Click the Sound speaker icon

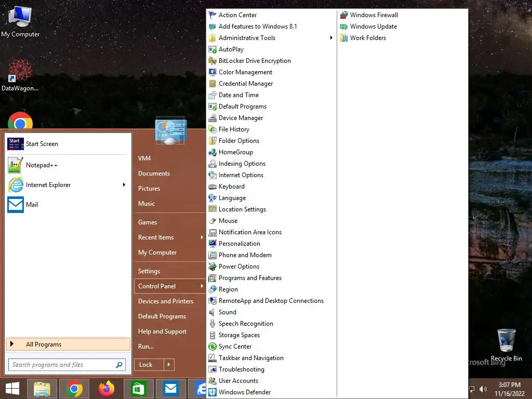(212, 312)
